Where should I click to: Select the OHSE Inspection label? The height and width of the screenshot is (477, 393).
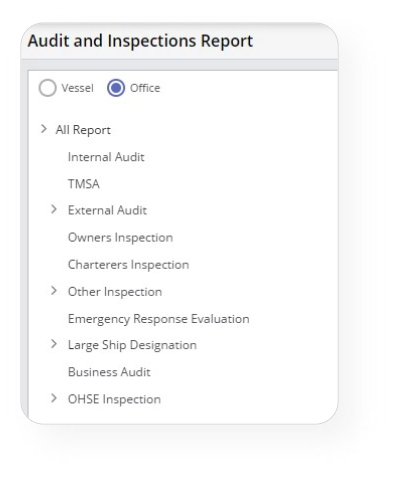(x=114, y=399)
